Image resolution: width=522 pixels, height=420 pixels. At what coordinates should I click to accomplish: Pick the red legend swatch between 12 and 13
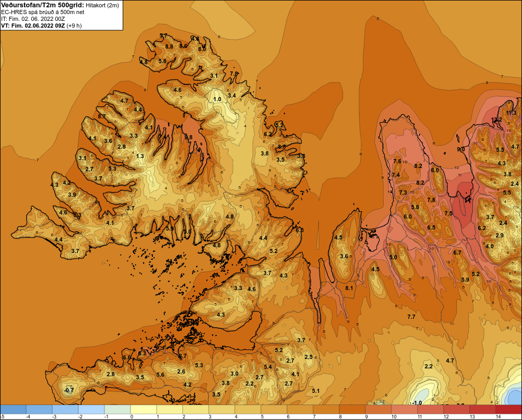456,410
